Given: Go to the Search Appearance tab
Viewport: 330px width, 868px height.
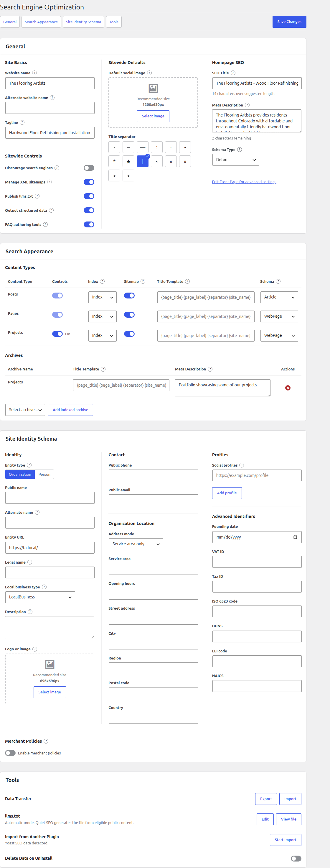Looking at the screenshot, I should pos(41,22).
